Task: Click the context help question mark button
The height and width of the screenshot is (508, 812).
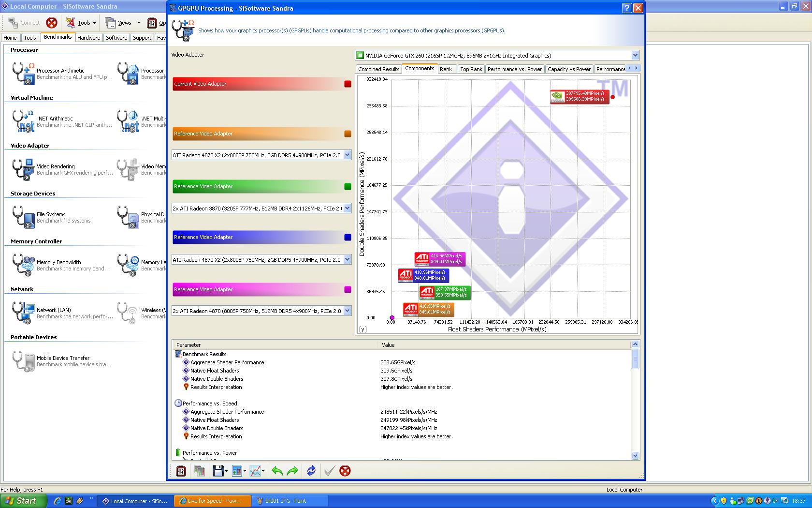Action: coord(627,8)
